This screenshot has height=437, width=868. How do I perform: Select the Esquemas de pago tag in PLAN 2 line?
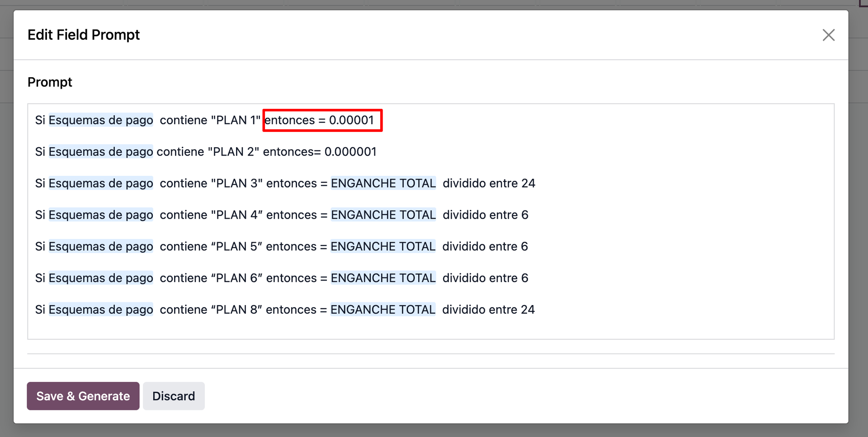click(101, 152)
